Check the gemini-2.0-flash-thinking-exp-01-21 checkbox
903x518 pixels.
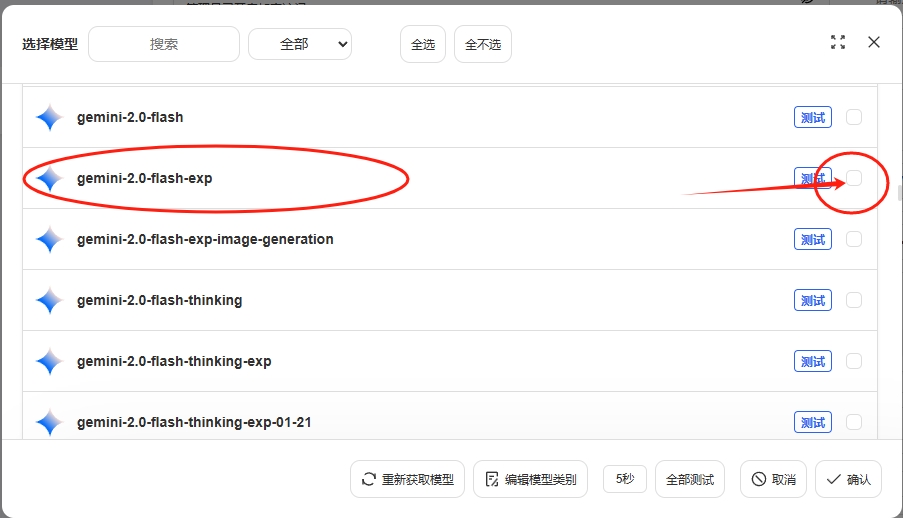point(854,422)
